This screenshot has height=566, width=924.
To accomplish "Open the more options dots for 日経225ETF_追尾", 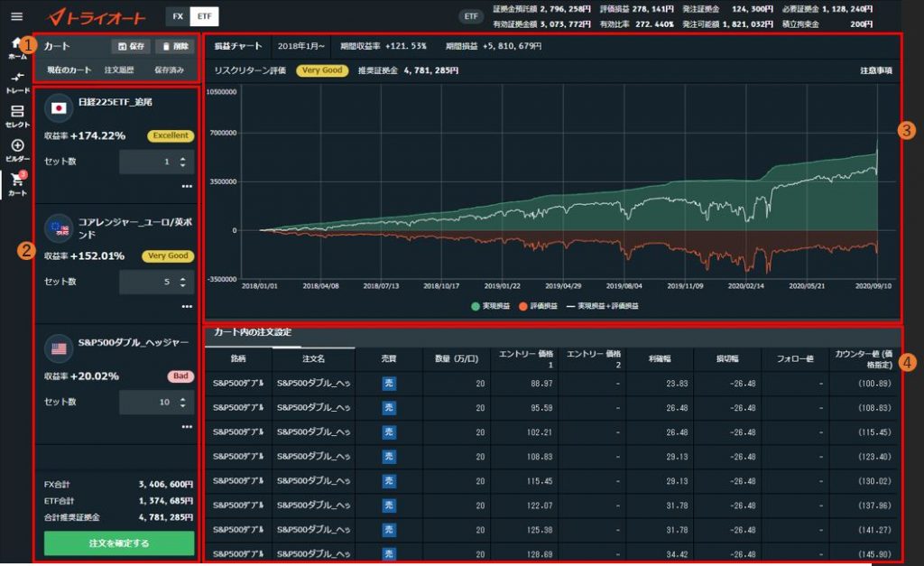I will [x=187, y=186].
